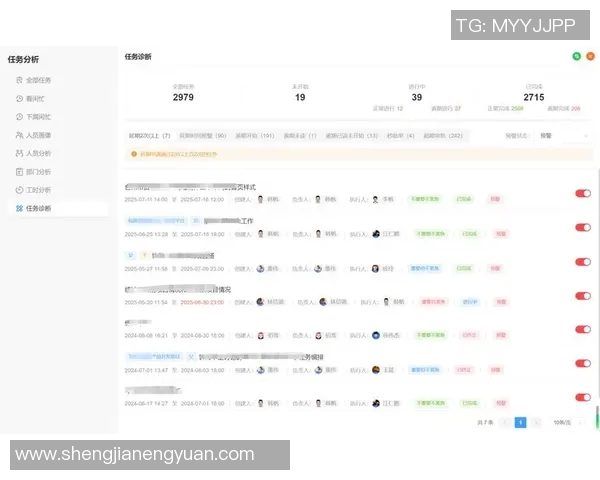Screen dimensions: 600x480
Task: Open the tab with count (191)
Action: click(x=255, y=136)
